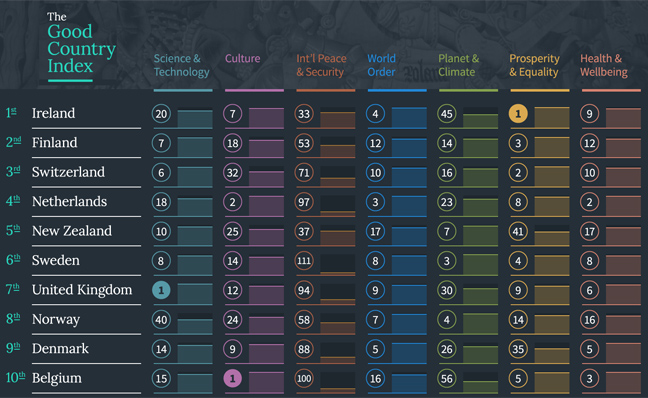648x398 pixels.
Task: Click Denmark's Health & Wellbeing score bar
Action: 623,353
